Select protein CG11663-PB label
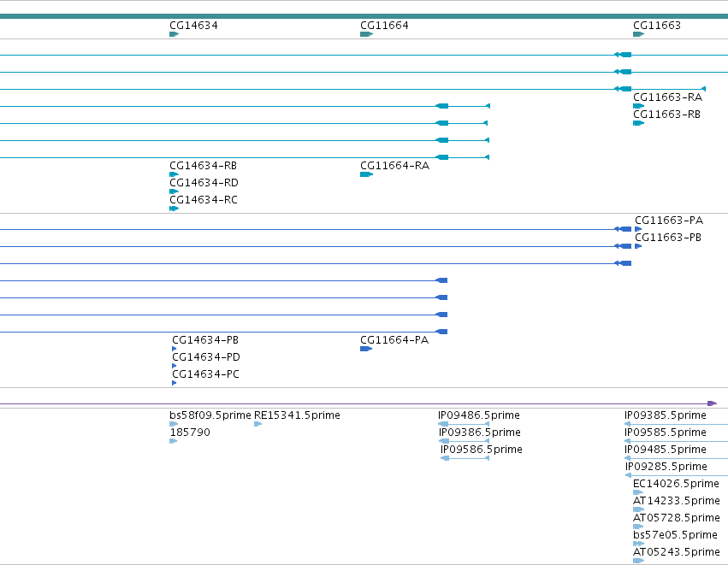The height and width of the screenshot is (565, 728). (x=668, y=238)
